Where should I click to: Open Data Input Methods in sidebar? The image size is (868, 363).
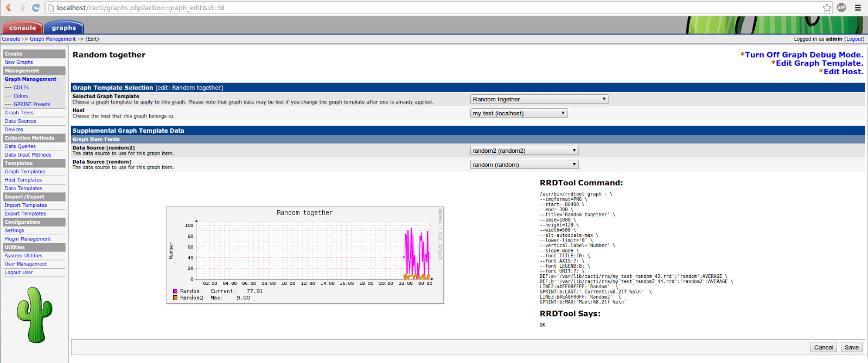28,155
